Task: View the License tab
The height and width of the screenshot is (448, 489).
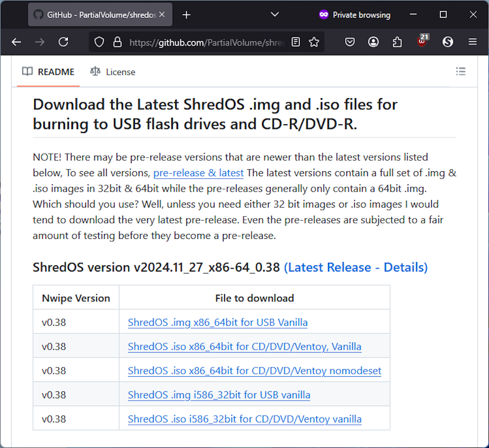Action: [x=112, y=72]
